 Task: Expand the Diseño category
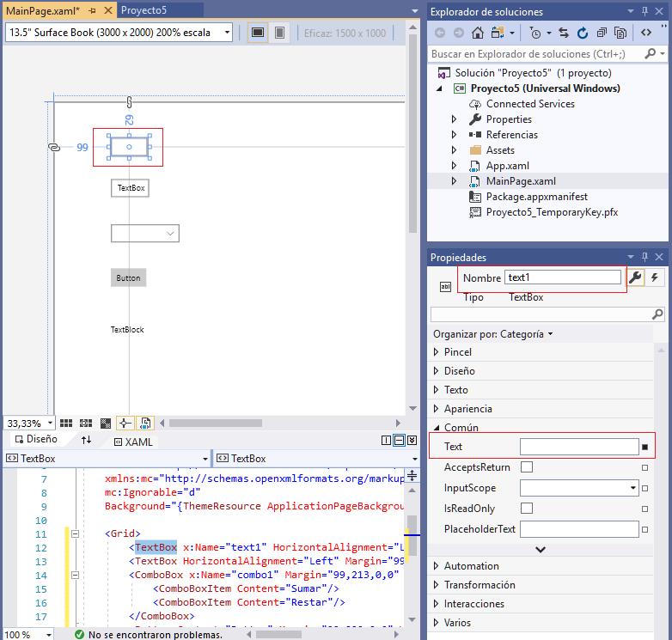437,371
